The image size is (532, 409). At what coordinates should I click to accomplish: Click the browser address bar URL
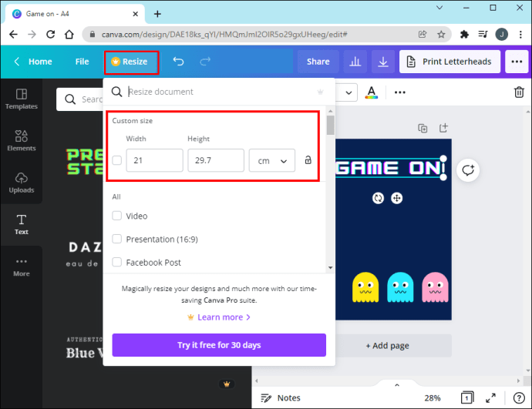click(x=224, y=34)
